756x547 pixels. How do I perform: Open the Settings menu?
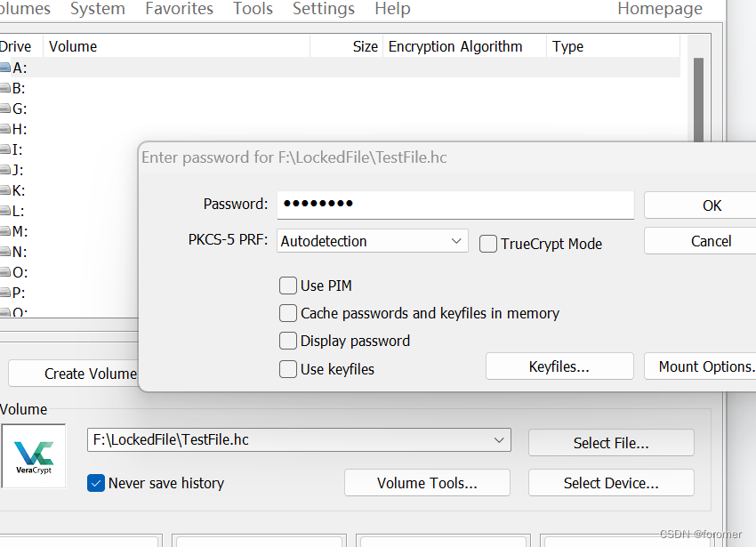pos(324,9)
